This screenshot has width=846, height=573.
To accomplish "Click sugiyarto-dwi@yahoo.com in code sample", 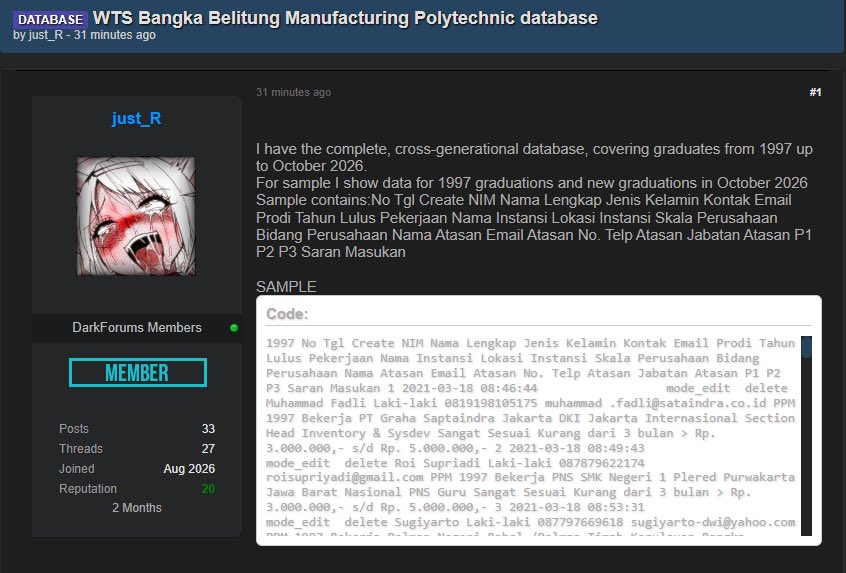I will (x=713, y=522).
